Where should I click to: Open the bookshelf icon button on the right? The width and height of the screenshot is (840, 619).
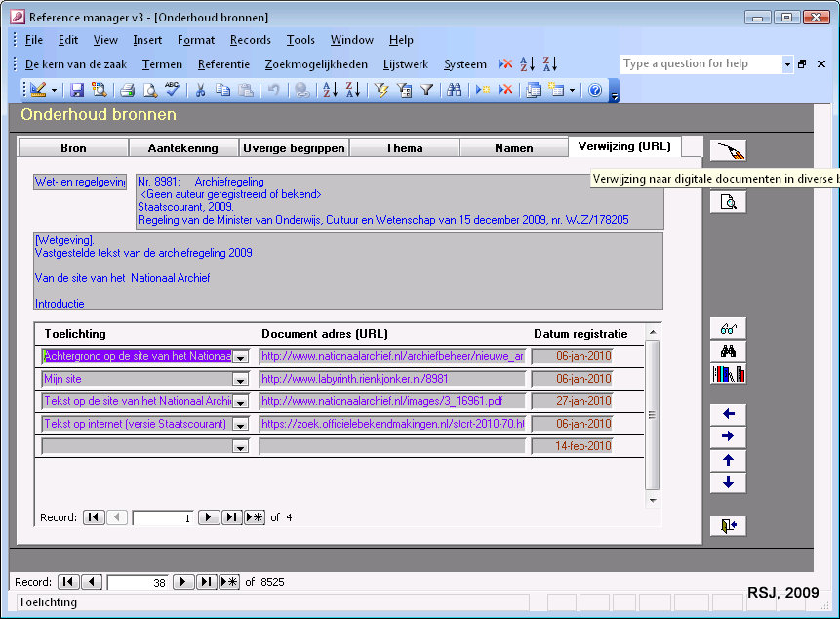728,374
